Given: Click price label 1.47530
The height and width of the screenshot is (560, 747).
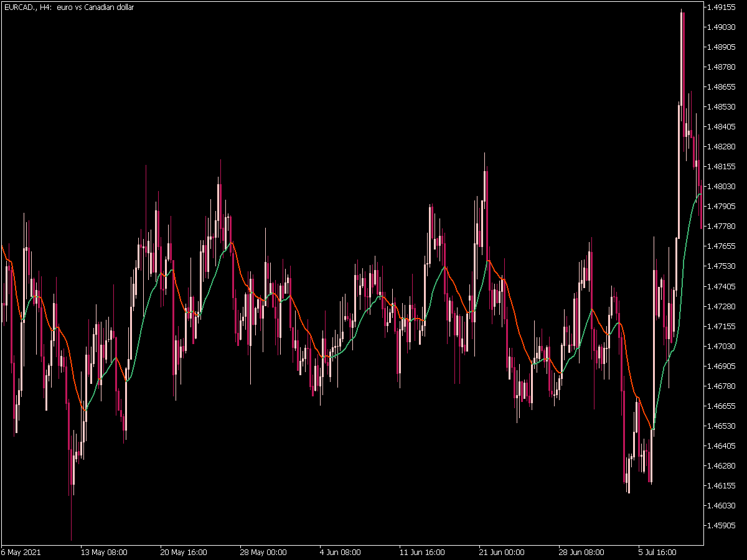Looking at the screenshot, I should tap(722, 266).
